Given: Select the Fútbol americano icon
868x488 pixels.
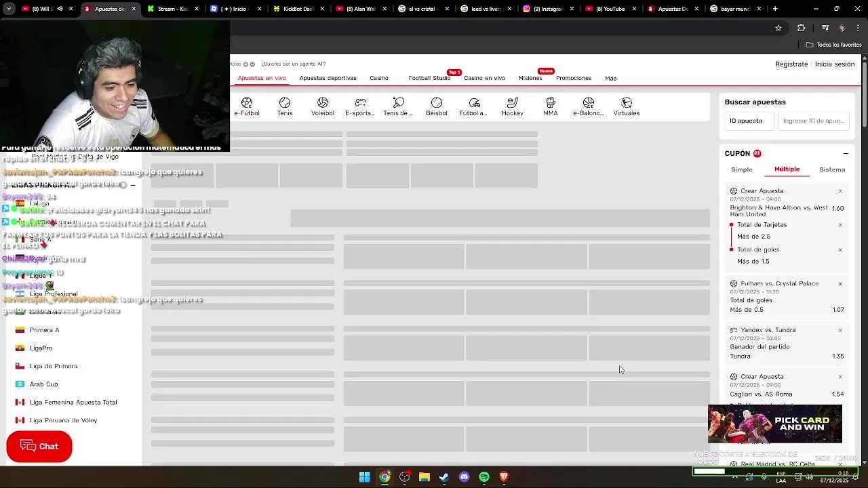Looking at the screenshot, I should [474, 106].
